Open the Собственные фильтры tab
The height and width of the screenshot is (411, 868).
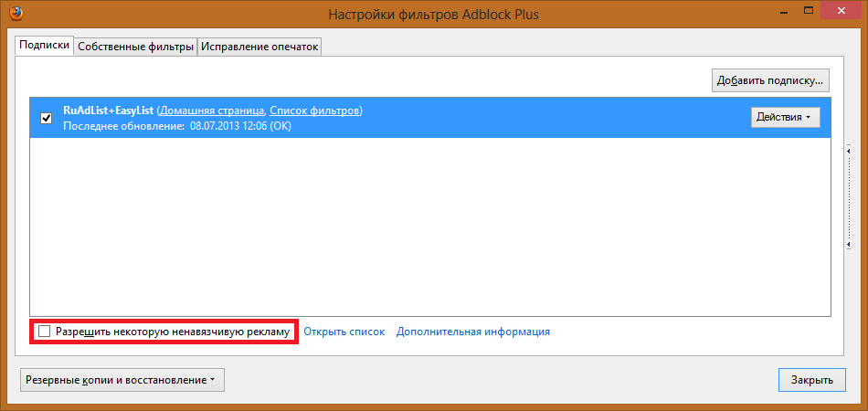[135, 47]
